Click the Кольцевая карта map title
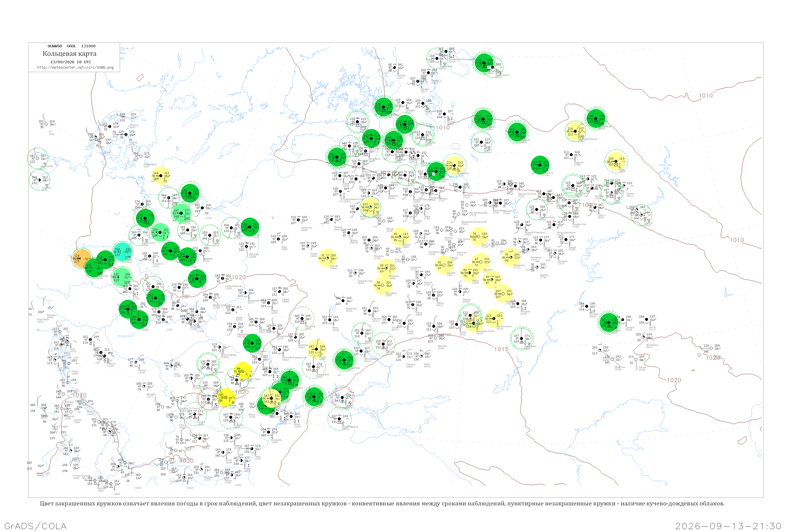798x532 pixels. [x=69, y=54]
